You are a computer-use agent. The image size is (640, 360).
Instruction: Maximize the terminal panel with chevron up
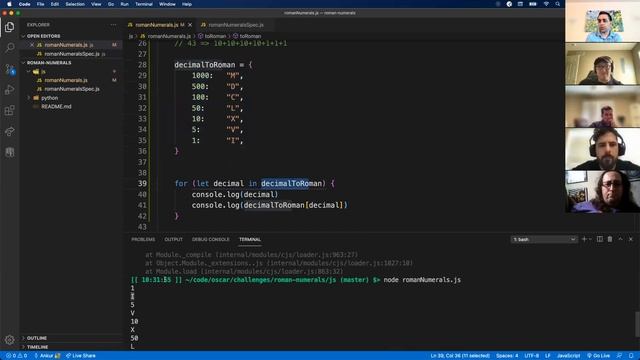(x=620, y=239)
